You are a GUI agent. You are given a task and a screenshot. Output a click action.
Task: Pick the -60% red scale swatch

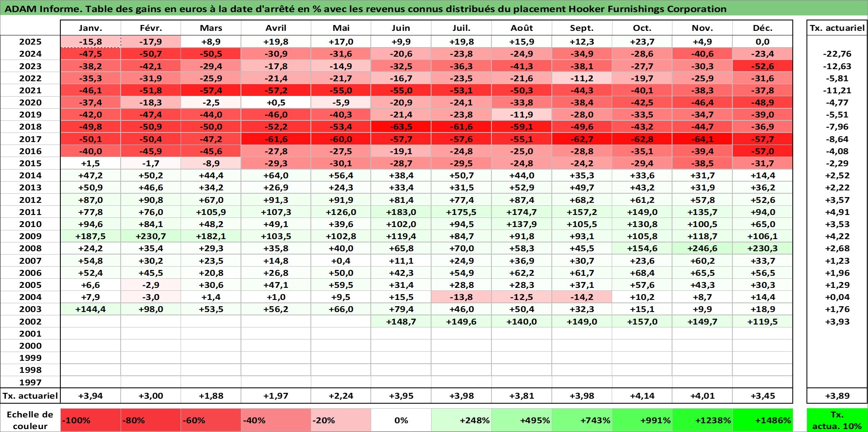[211, 420]
